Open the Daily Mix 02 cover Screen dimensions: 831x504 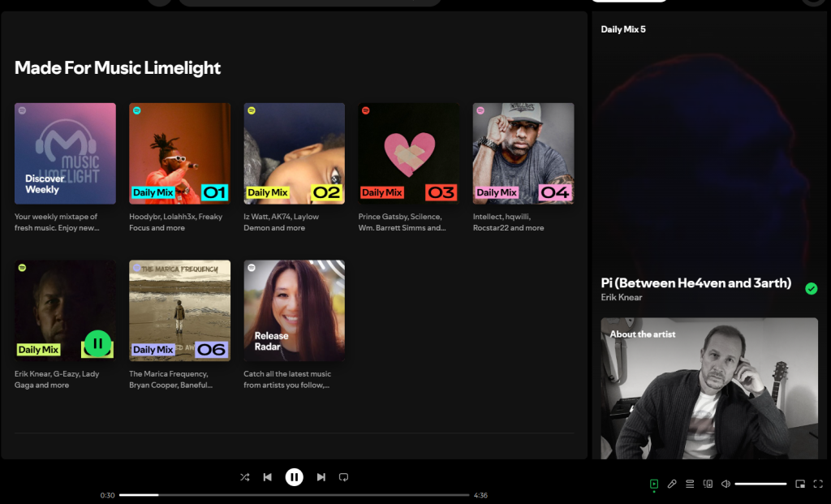tap(294, 153)
